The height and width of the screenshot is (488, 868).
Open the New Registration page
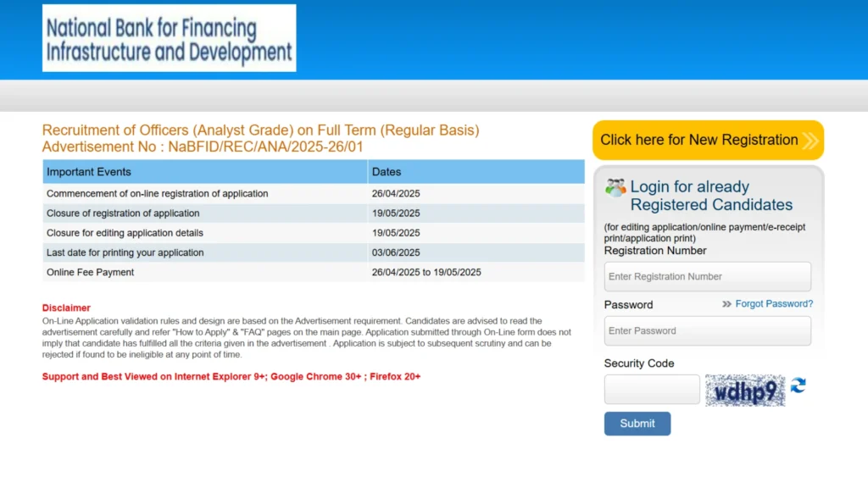click(x=708, y=140)
